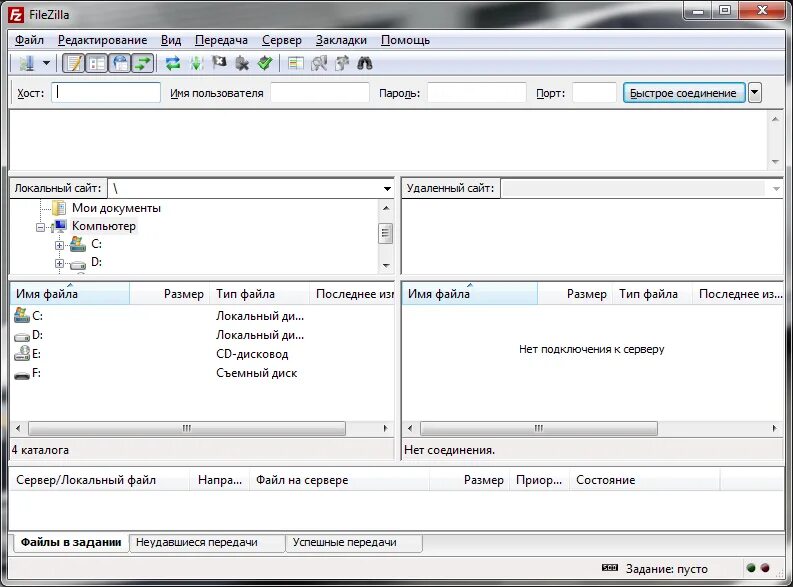Reconnect to the last server icon
The height and width of the screenshot is (587, 793).
coord(265,63)
